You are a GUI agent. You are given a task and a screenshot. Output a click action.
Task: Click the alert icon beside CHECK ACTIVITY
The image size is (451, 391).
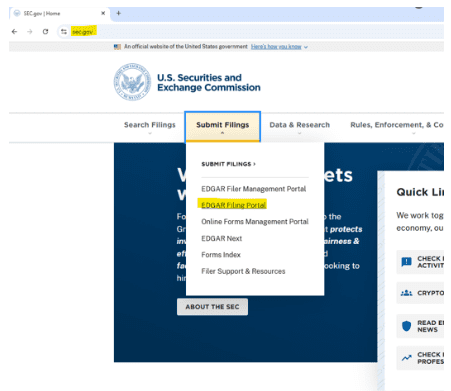[x=406, y=262]
